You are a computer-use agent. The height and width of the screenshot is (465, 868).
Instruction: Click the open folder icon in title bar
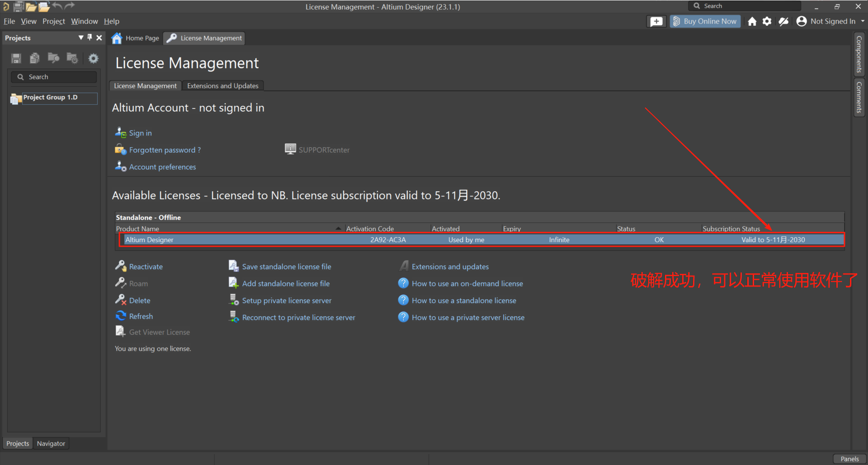31,6
